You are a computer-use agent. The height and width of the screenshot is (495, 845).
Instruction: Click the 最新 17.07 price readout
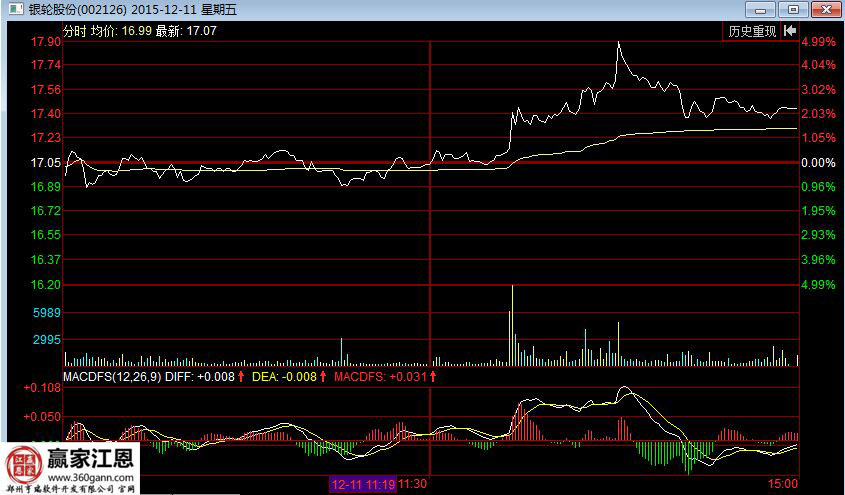pyautogui.click(x=186, y=31)
